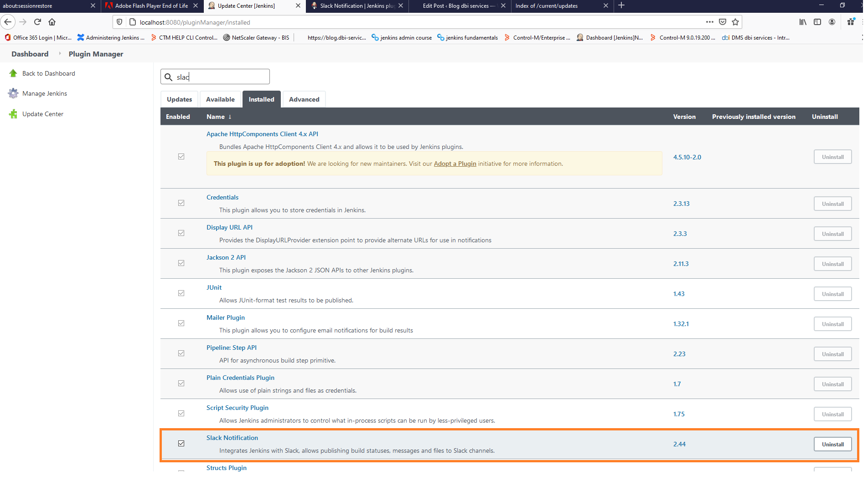Go back using the browser back arrow
The height and width of the screenshot is (491, 868).
[8, 22]
